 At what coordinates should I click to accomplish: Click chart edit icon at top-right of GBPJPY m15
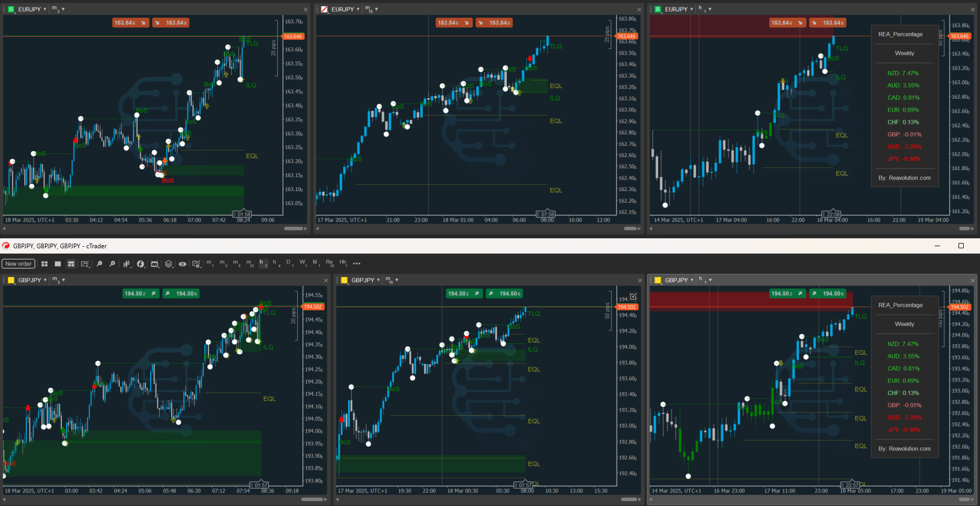tap(633, 297)
